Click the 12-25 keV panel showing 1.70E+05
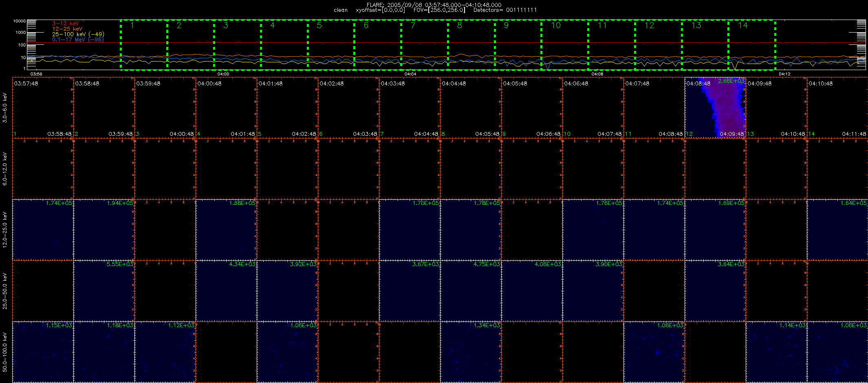Image resolution: width=868 pixels, height=383 pixels. (x=410, y=230)
